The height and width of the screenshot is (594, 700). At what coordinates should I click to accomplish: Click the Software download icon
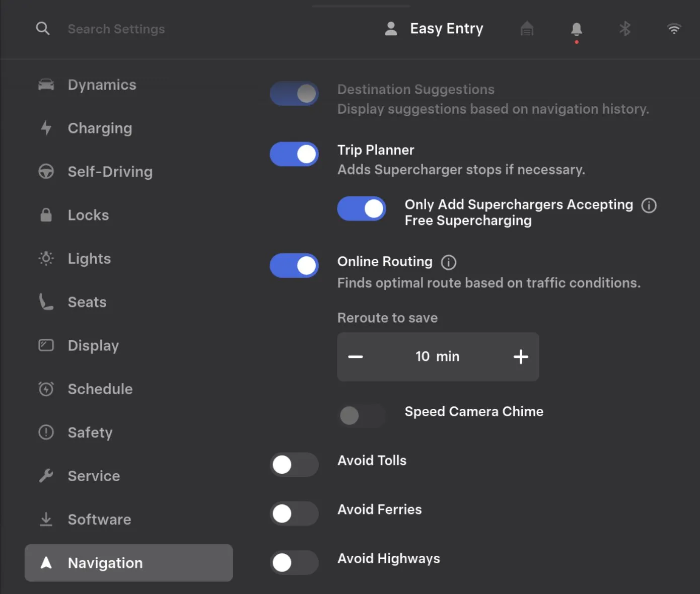pos(46,519)
